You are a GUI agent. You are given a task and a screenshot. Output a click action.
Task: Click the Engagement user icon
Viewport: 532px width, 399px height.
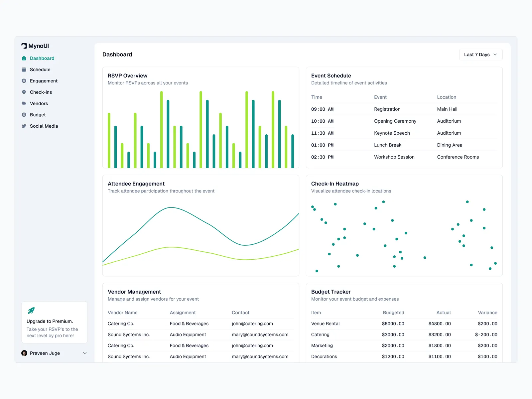(24, 81)
